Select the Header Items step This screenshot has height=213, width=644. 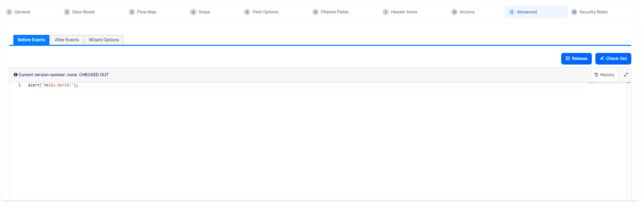pos(400,12)
